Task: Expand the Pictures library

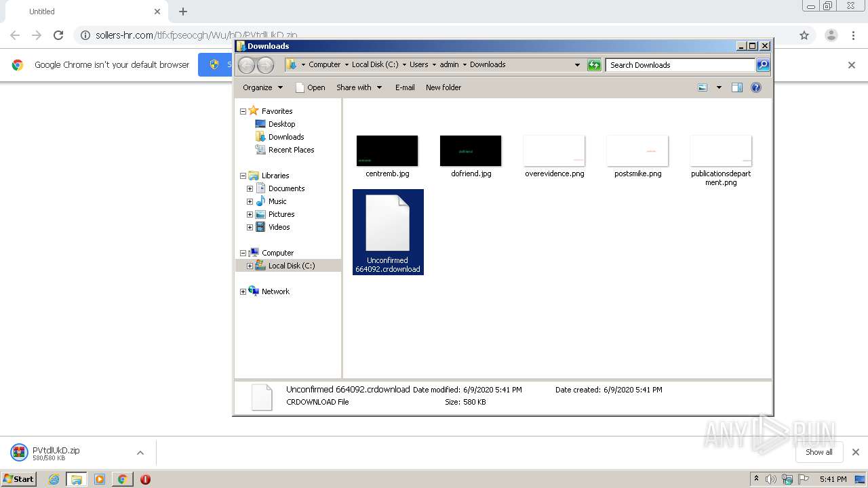Action: point(250,214)
